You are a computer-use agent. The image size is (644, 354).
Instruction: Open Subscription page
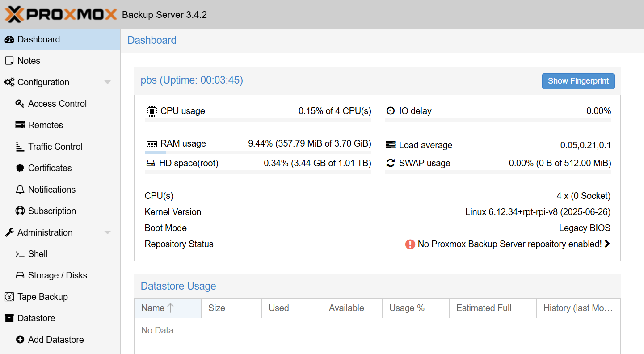click(60, 211)
